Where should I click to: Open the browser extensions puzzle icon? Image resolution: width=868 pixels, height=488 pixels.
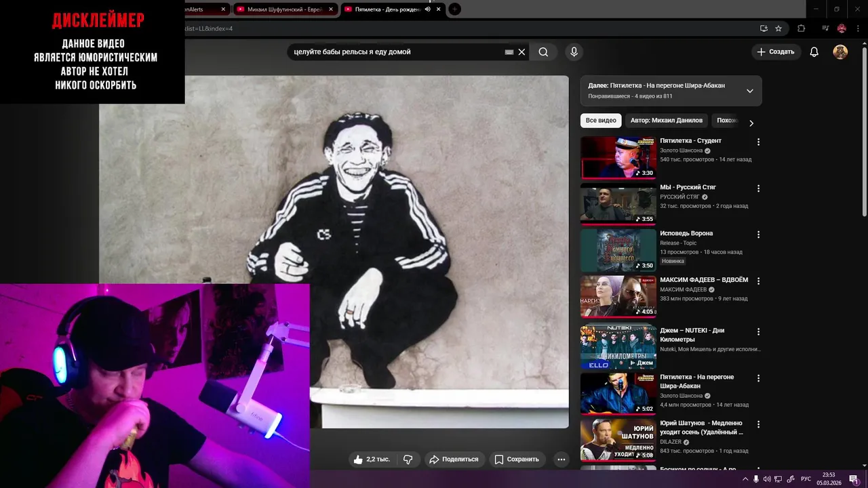[x=802, y=28]
